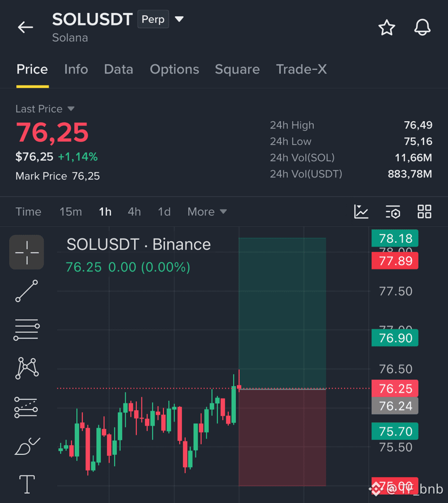Select the 4h chart interval
The width and height of the screenshot is (448, 503).
pyautogui.click(x=134, y=211)
